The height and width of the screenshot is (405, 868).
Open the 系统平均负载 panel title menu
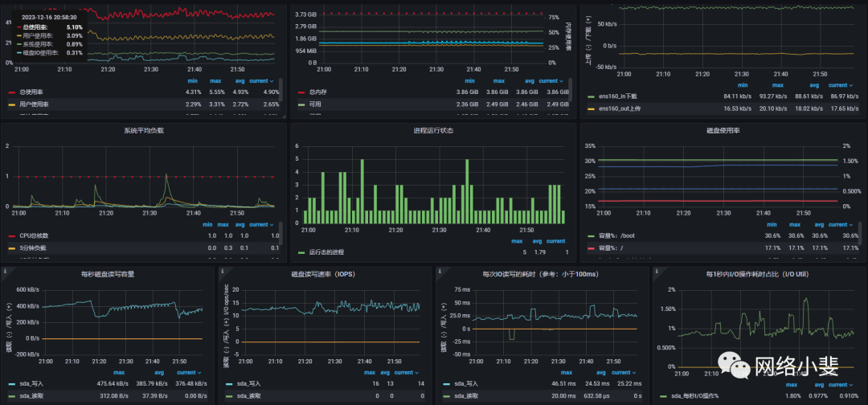(144, 130)
